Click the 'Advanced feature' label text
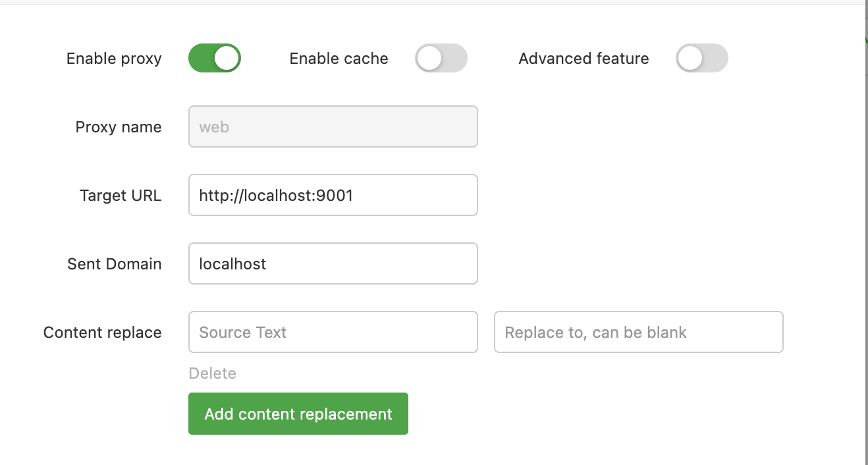The image size is (868, 465). click(x=584, y=59)
